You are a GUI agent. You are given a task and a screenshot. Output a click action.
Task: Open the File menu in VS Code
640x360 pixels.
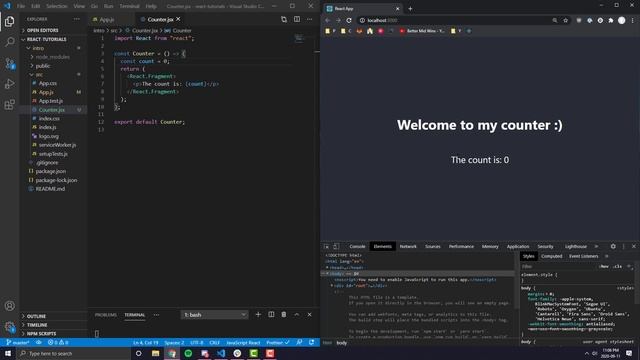[21, 6]
